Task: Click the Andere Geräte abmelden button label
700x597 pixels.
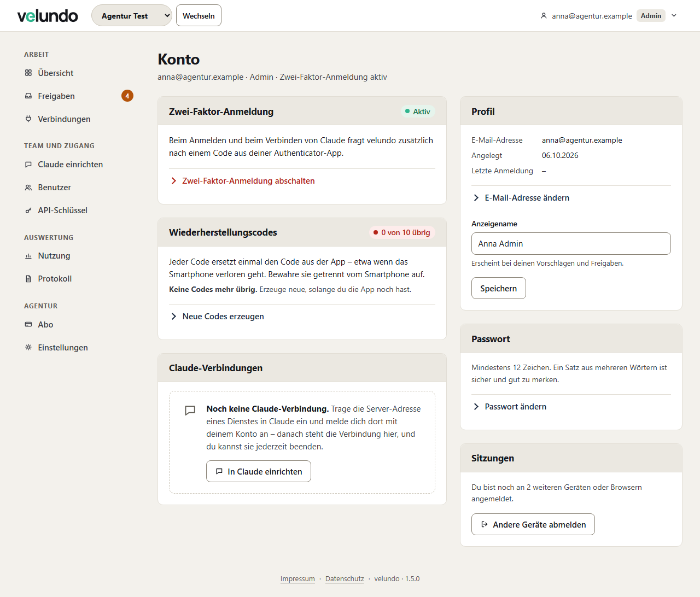Action: click(539, 524)
